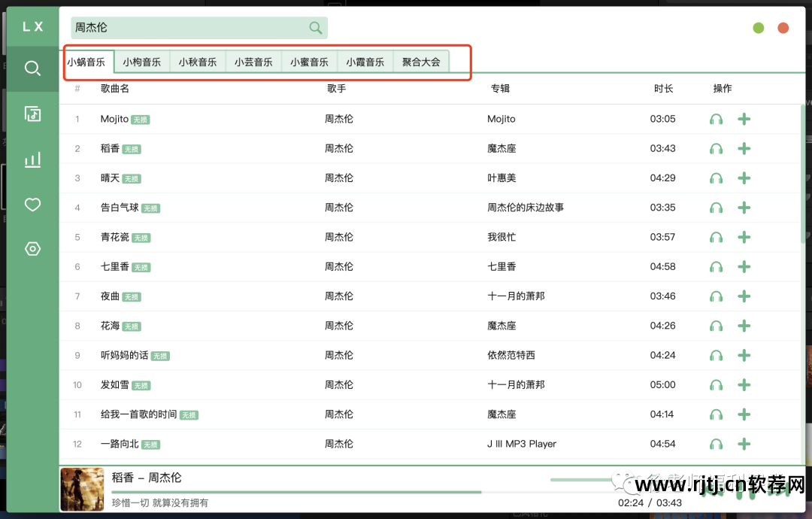This screenshot has height=519, width=812.
Task: Add 青花瓷 with its plus button
Action: [x=744, y=237]
